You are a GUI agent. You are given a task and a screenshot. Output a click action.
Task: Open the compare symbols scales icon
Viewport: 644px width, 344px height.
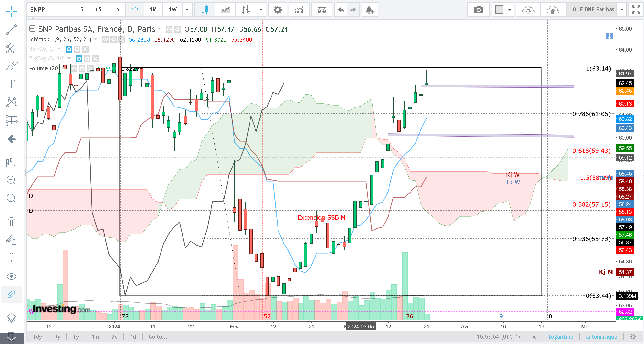322,10
